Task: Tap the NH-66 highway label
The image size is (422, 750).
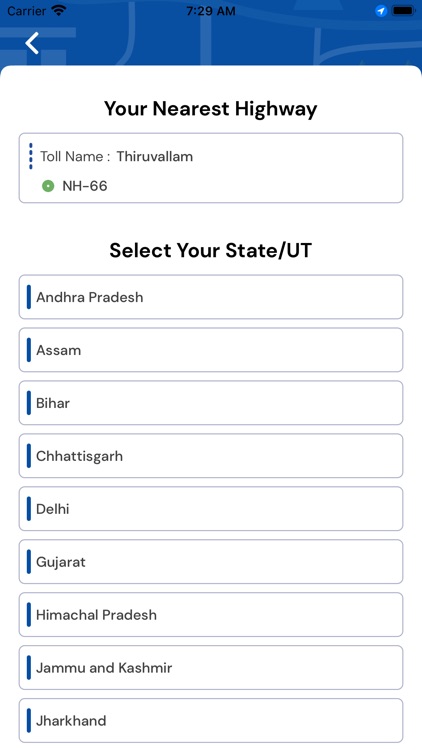Action: 85,186
